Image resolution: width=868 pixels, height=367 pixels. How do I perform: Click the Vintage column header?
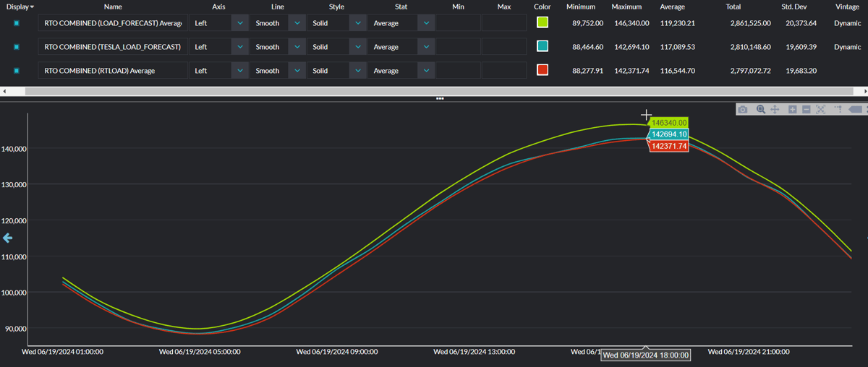(848, 7)
